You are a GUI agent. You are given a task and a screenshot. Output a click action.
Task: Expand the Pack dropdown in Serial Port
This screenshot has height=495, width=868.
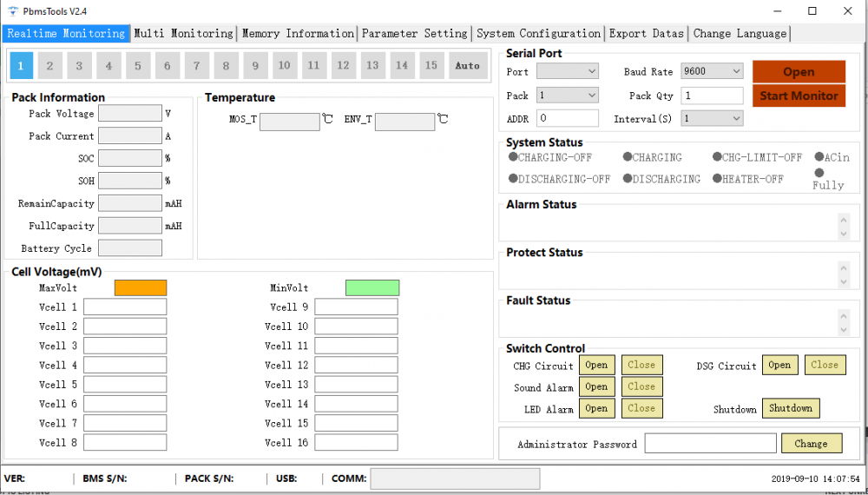(568, 96)
